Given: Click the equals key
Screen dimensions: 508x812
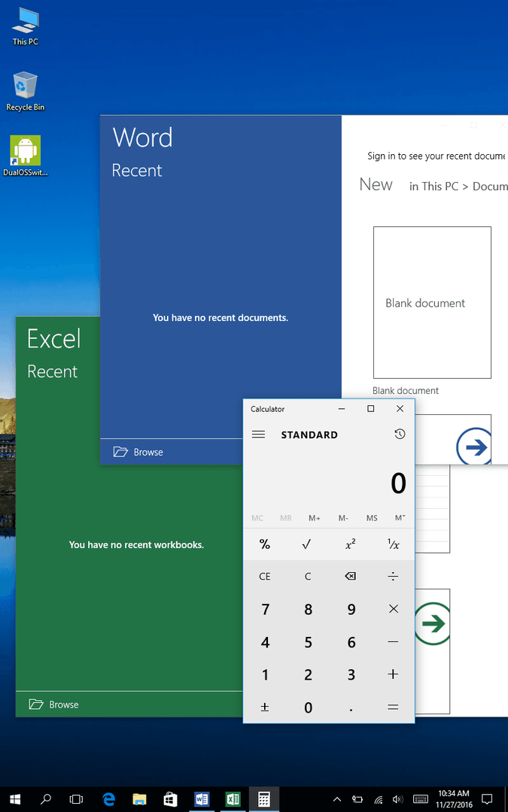Looking at the screenshot, I should click(x=394, y=707).
